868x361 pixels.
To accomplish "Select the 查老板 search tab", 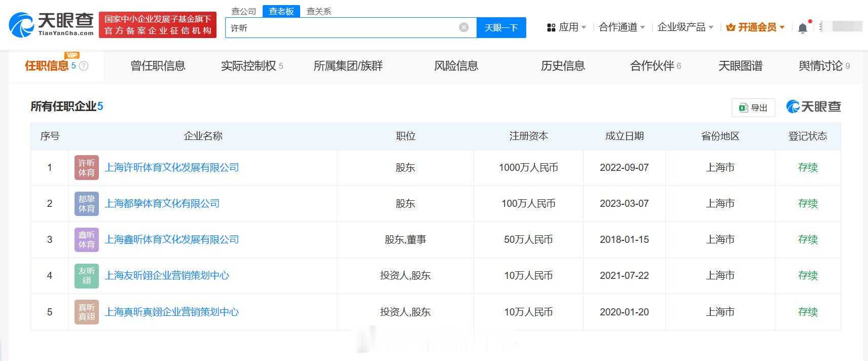I will 281,11.
